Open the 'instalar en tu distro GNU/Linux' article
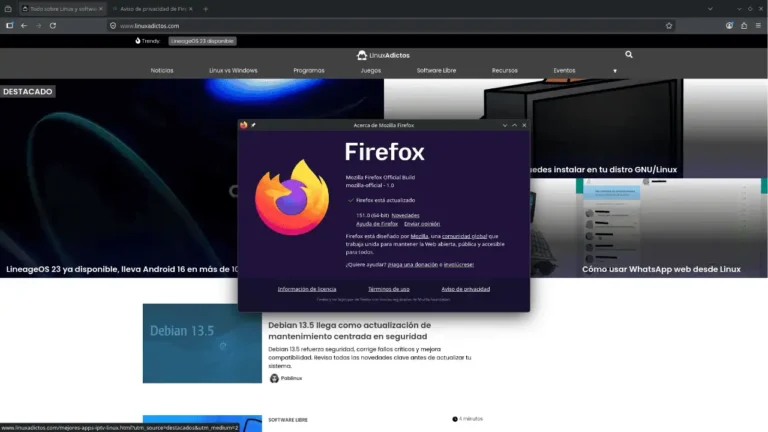Viewport: 768px width, 432px height. (x=603, y=169)
